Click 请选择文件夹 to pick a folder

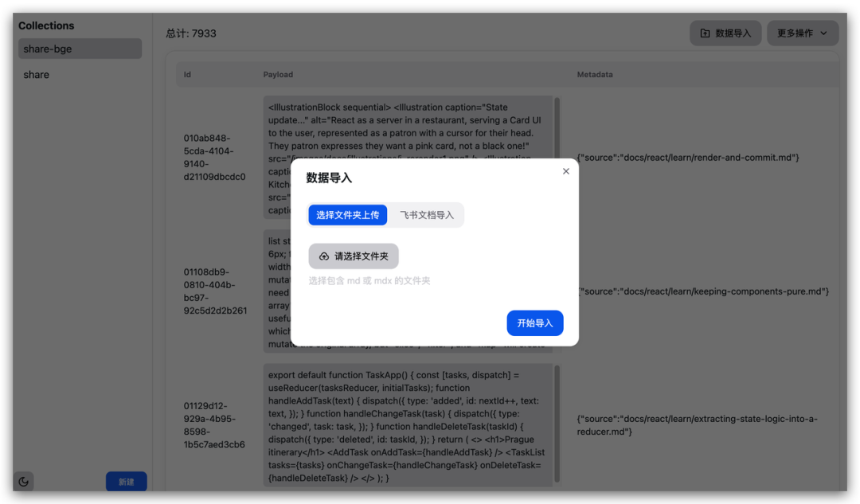354,256
